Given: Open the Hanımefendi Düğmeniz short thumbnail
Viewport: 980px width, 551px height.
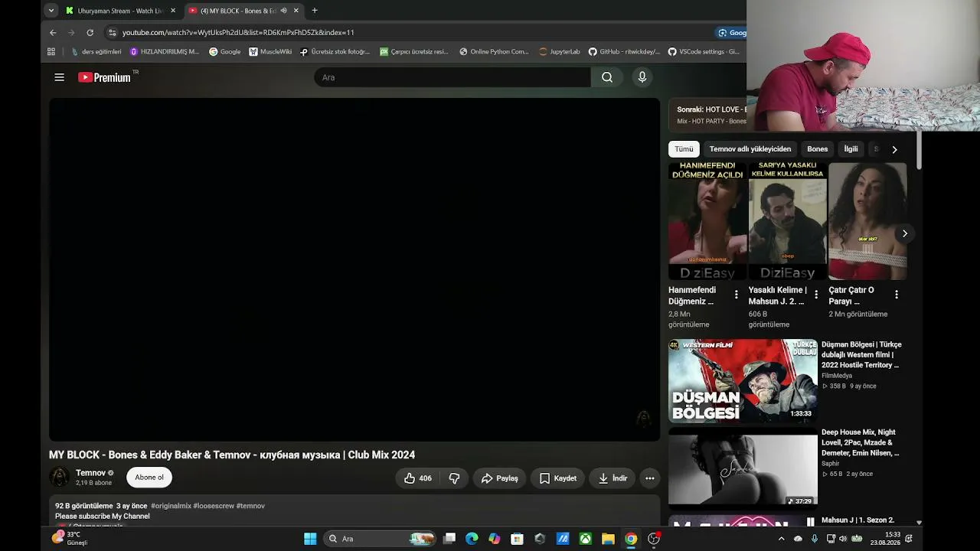Looking at the screenshot, I should [707, 221].
